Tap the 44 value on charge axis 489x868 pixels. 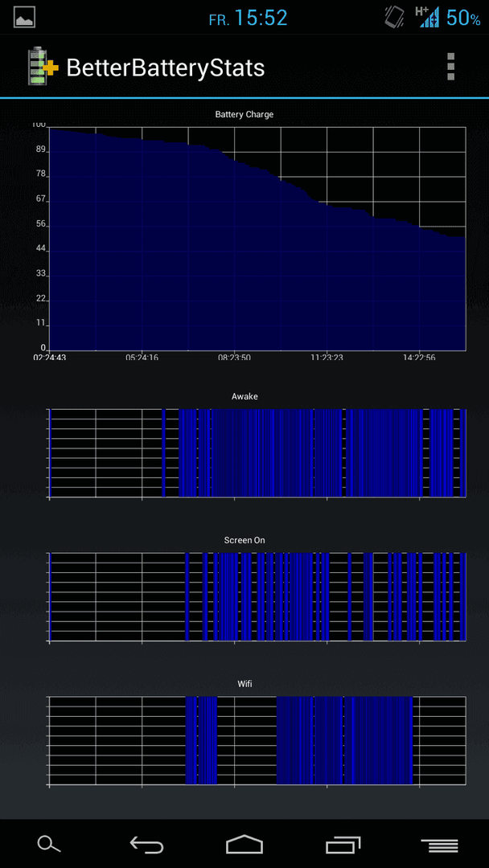41,250
